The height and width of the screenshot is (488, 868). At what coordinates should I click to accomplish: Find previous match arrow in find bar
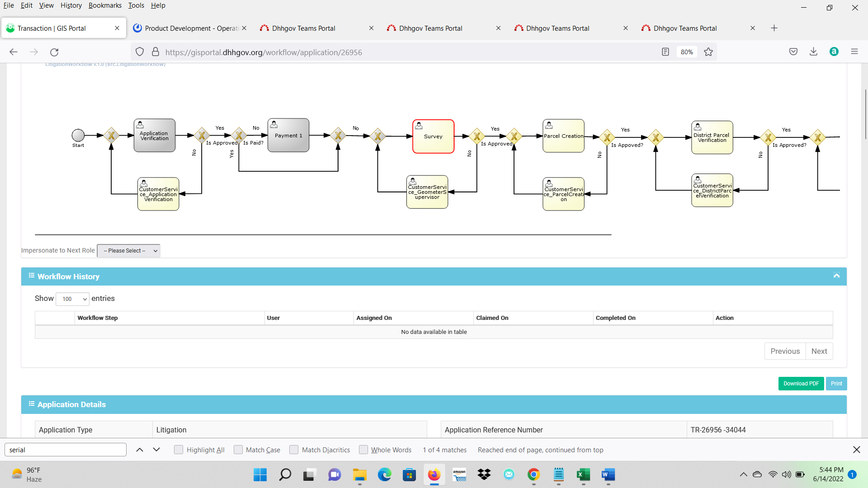pos(140,450)
